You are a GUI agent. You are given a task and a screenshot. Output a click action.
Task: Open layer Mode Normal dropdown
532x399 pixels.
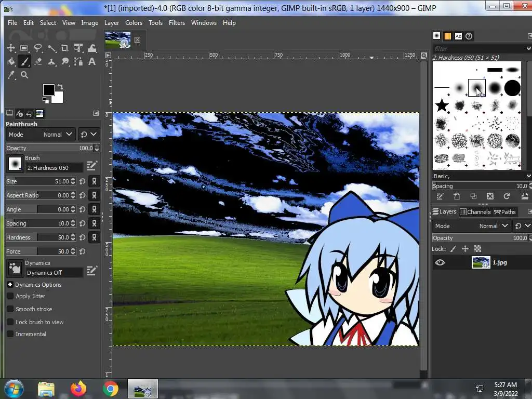pos(472,226)
